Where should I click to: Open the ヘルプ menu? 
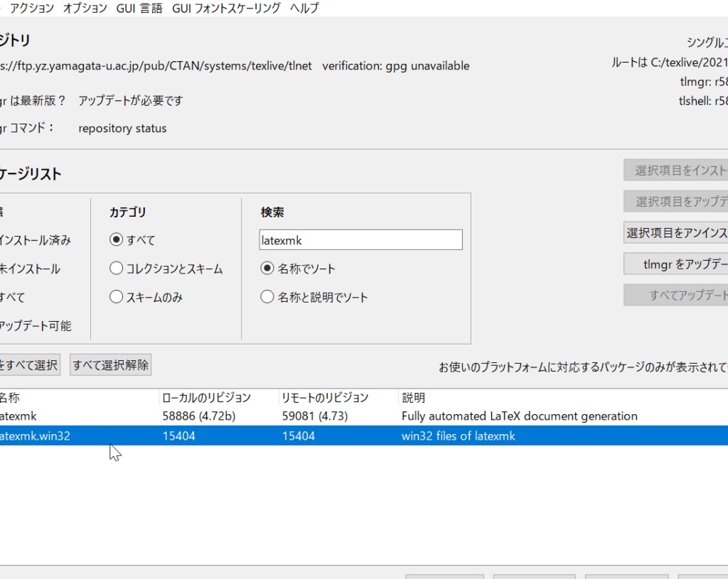pos(304,9)
